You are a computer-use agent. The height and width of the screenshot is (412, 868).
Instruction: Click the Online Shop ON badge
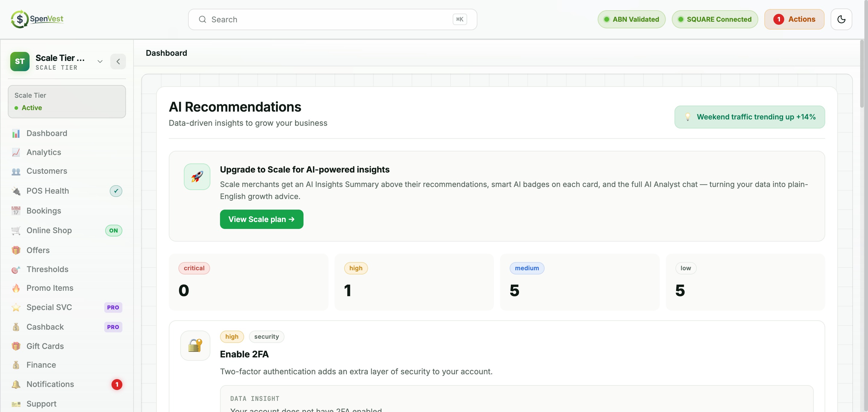pyautogui.click(x=114, y=231)
